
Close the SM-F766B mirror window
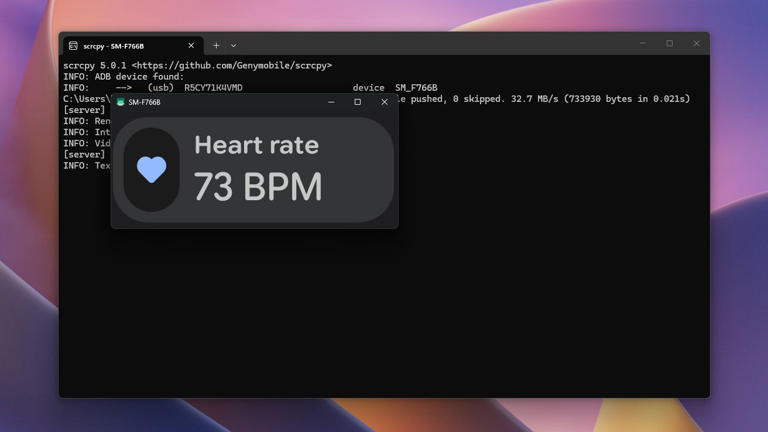coord(384,102)
